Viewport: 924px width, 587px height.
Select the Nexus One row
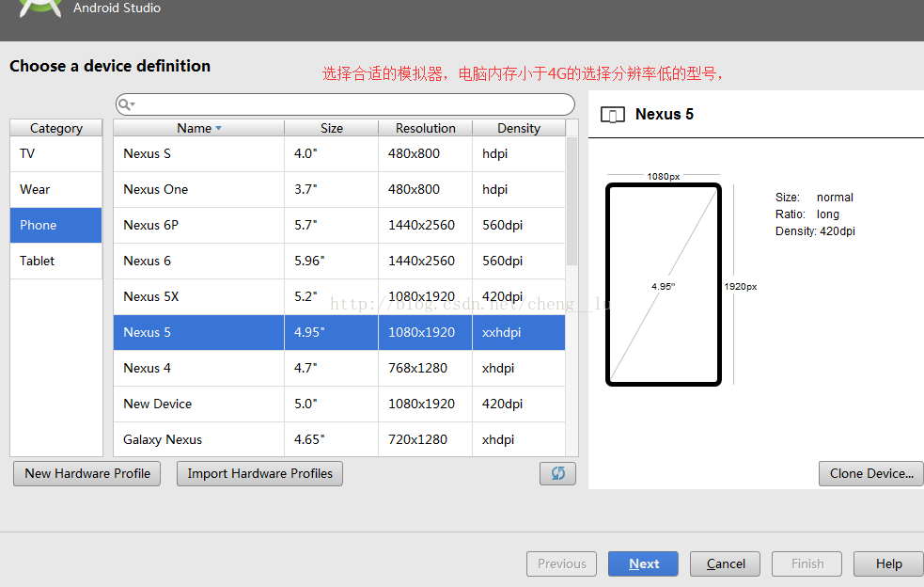pyautogui.click(x=339, y=189)
